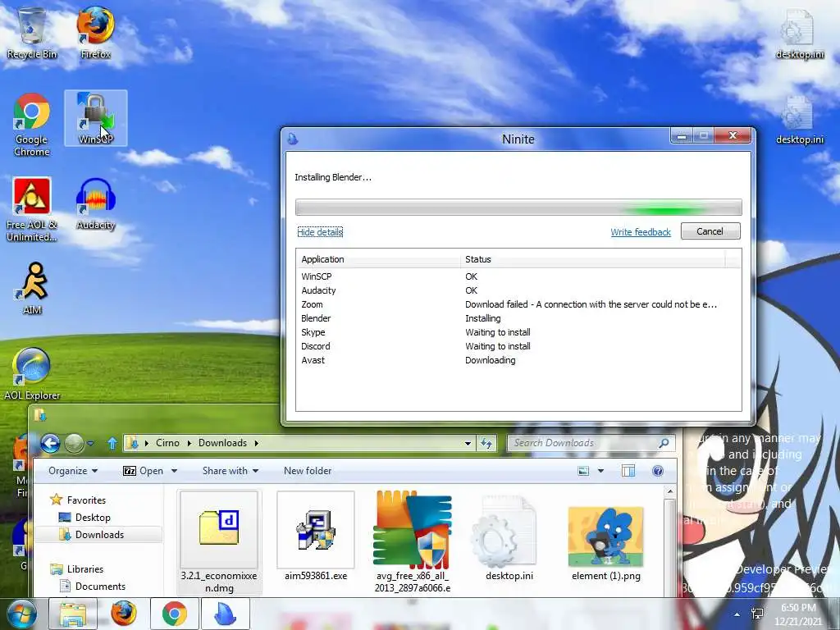
Task: Switch to the Ninite taskbar button
Action: pos(226,614)
